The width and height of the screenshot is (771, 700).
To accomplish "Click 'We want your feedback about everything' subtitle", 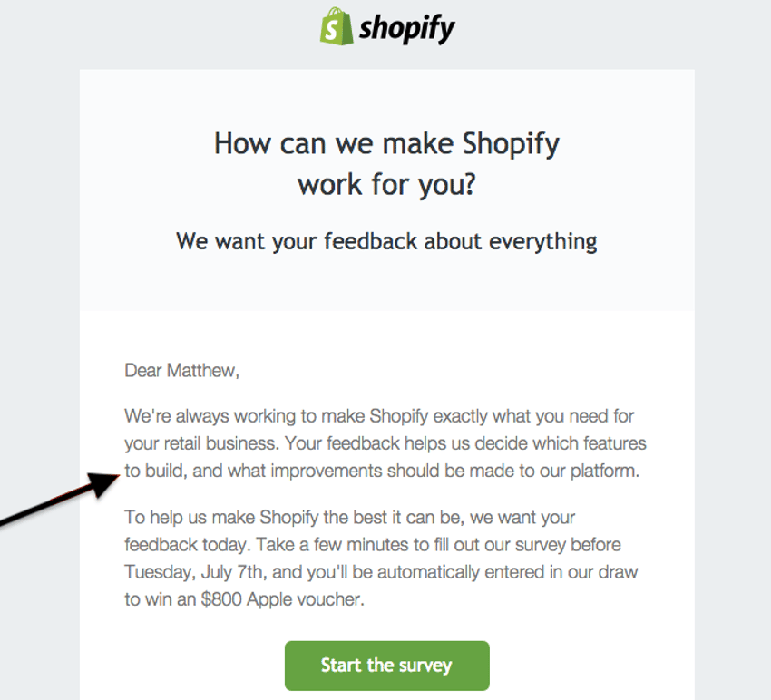I will (x=386, y=242).
